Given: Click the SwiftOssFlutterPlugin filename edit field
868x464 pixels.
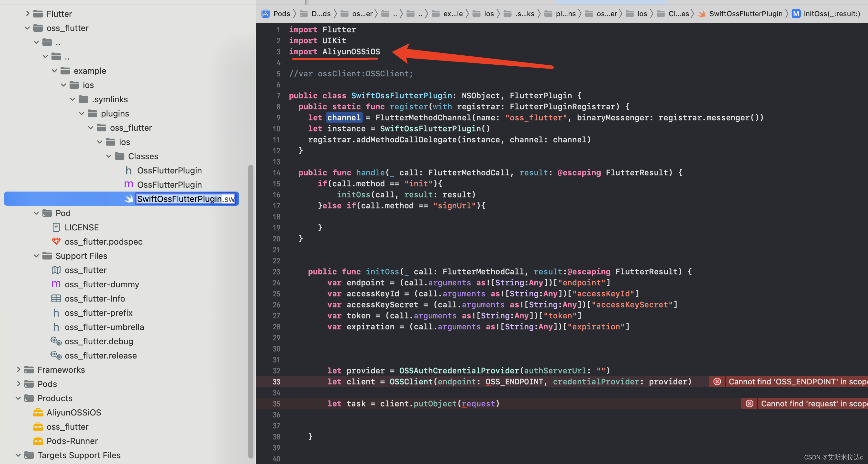Looking at the screenshot, I should [x=186, y=199].
